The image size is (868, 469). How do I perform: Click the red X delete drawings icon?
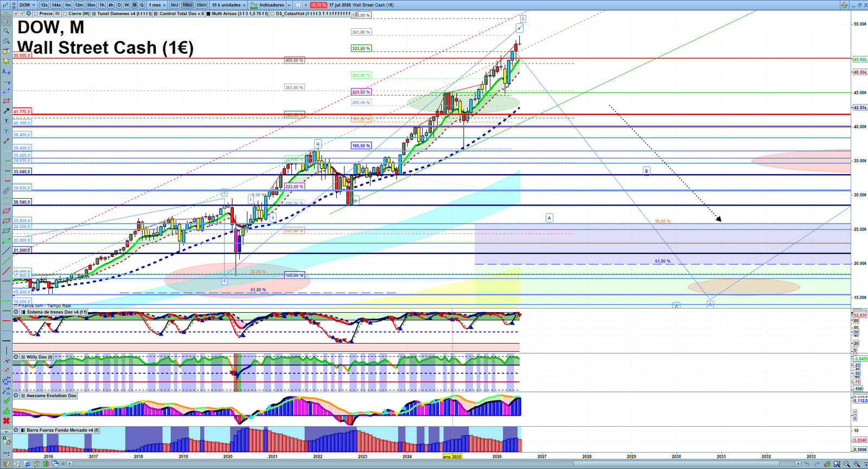(x=7, y=421)
